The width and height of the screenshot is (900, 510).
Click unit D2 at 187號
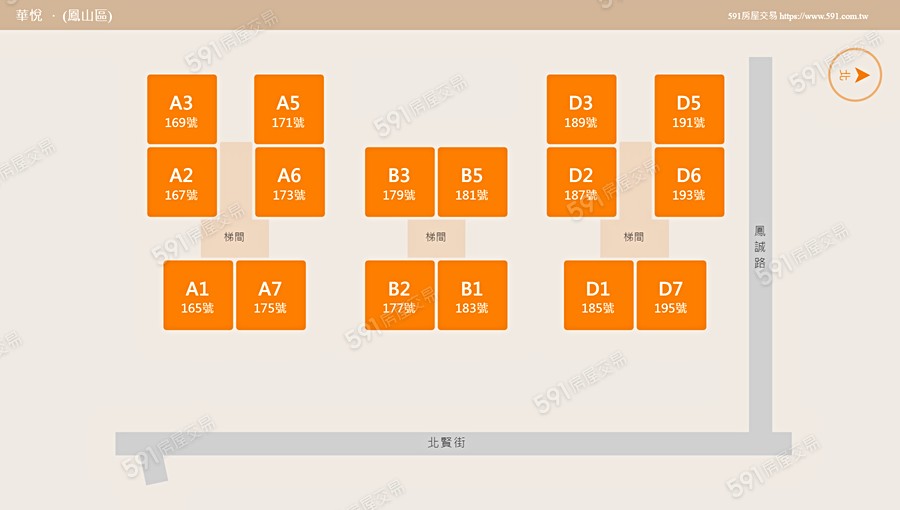point(581,182)
